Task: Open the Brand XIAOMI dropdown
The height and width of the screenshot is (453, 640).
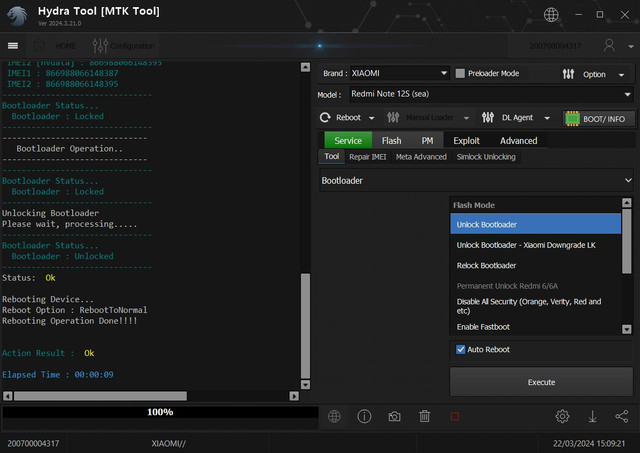Action: click(x=399, y=73)
